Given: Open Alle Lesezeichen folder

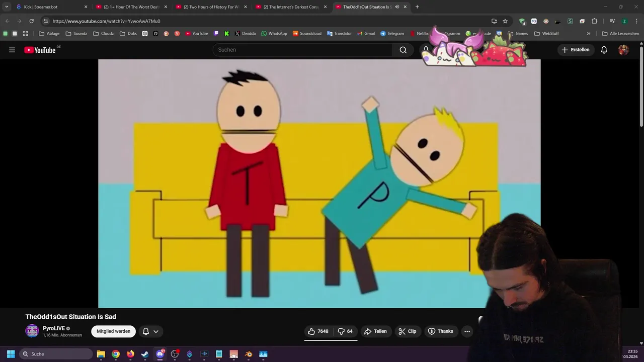Looking at the screenshot, I should (x=620, y=34).
